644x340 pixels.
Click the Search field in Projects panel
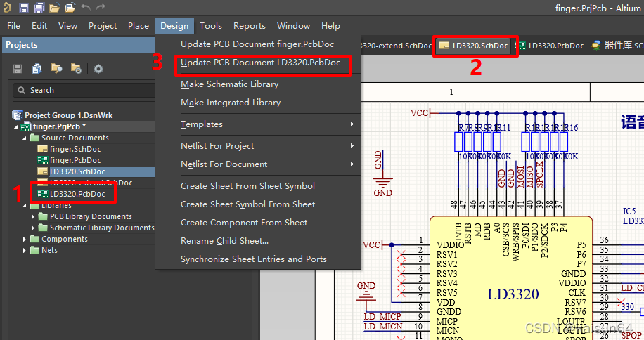tap(84, 90)
